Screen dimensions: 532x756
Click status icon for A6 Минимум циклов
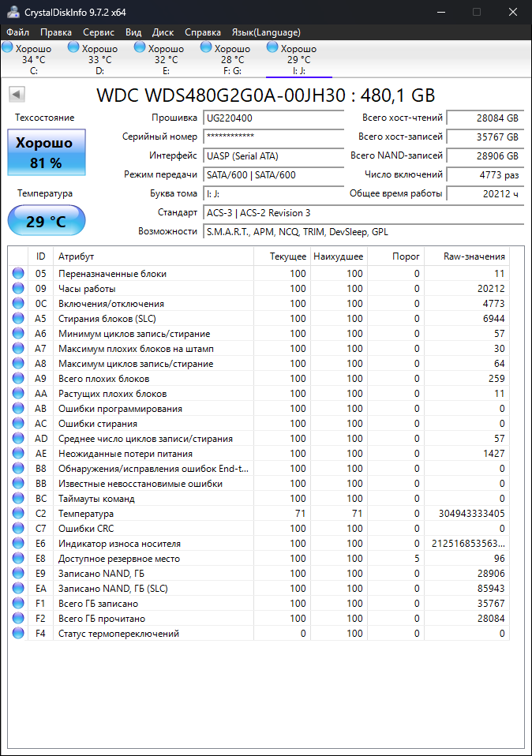(18, 333)
